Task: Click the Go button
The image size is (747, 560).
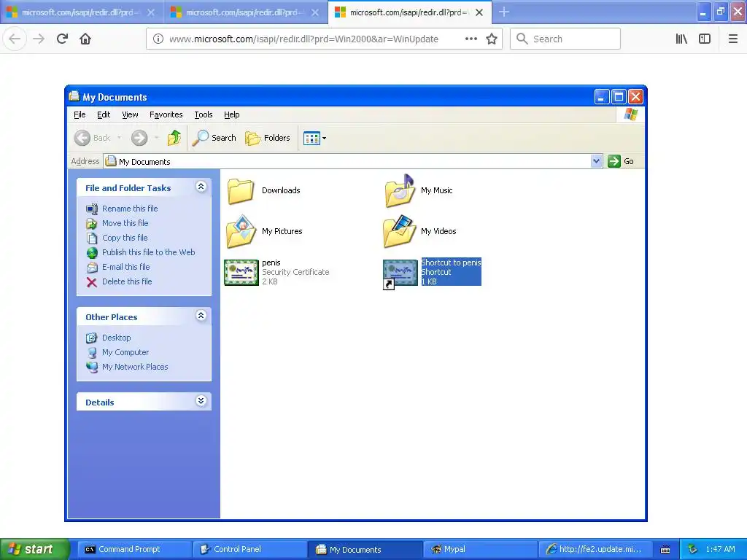Action: pyautogui.click(x=621, y=161)
